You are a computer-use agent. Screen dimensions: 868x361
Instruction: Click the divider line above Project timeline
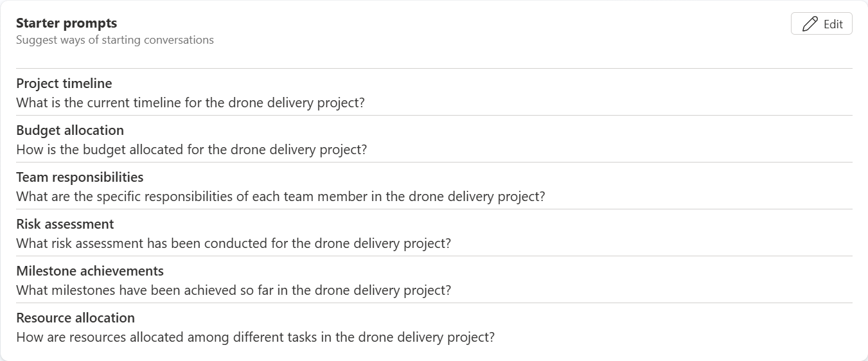434,68
